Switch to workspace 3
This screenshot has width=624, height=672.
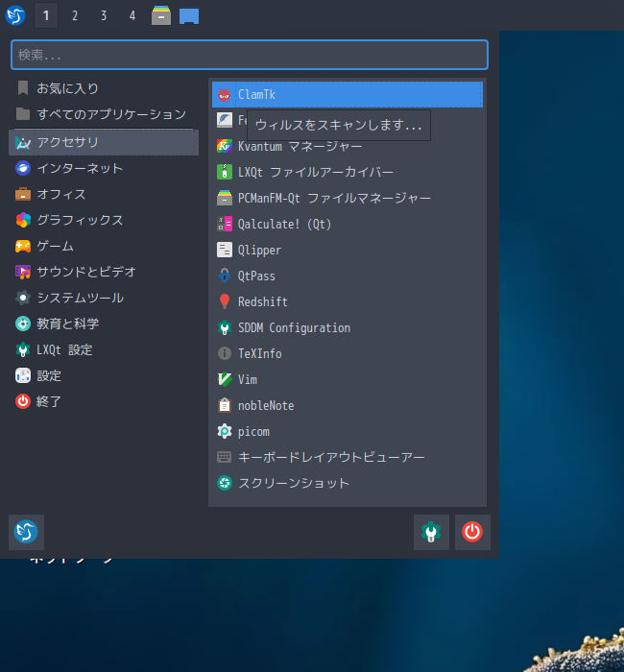(104, 16)
